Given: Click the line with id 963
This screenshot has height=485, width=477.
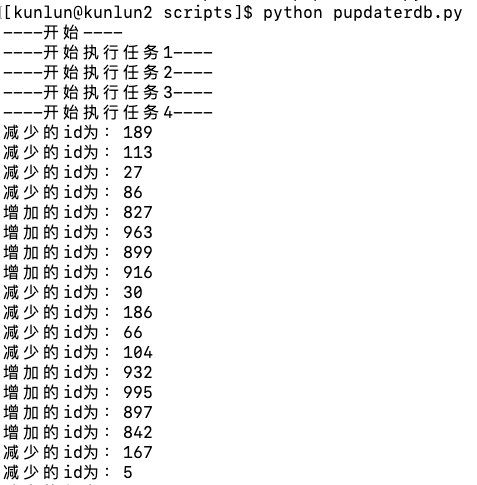Looking at the screenshot, I should click(78, 233).
